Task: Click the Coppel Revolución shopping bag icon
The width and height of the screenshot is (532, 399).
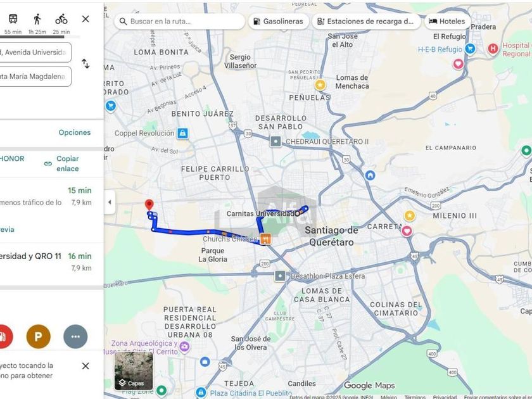Action: click(x=182, y=133)
